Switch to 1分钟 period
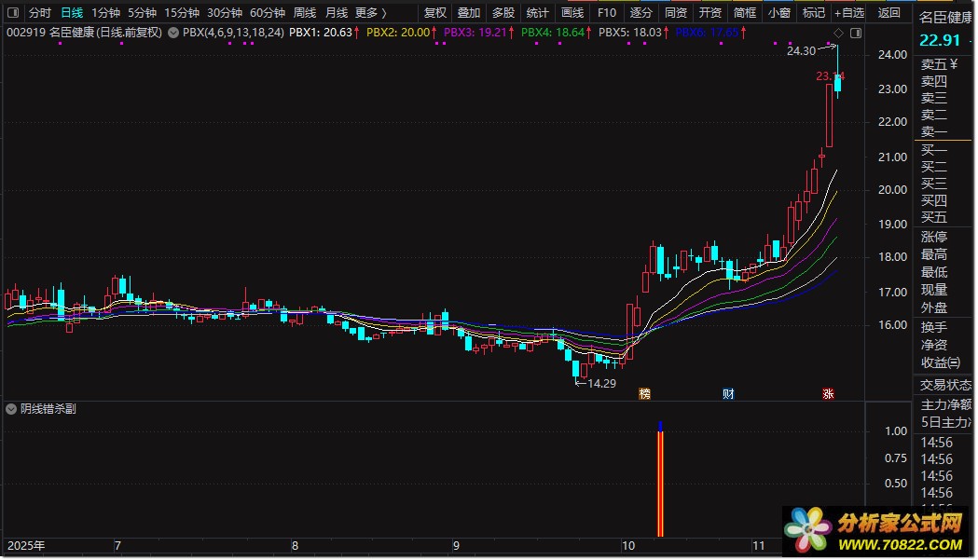Screen dimensions: 978x560 coord(105,12)
